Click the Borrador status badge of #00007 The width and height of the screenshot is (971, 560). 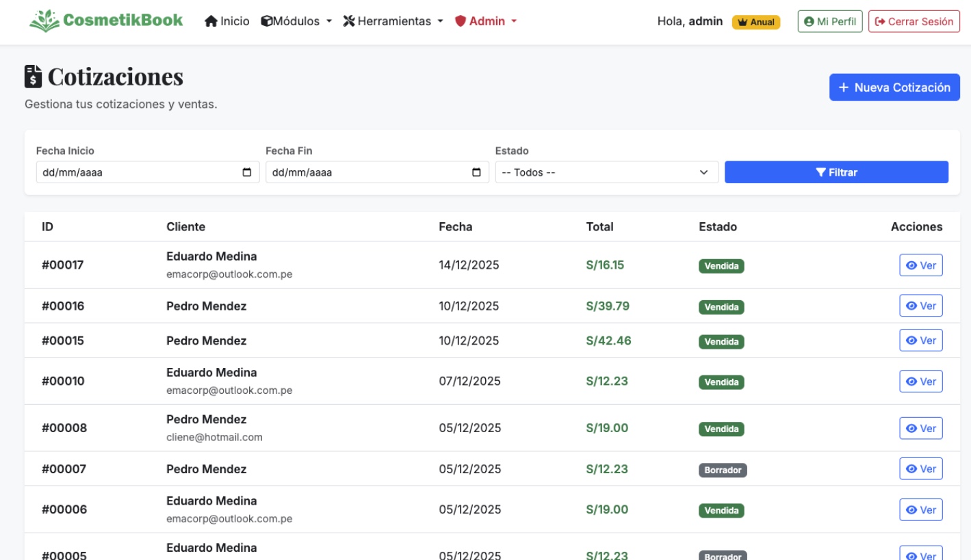pyautogui.click(x=723, y=470)
